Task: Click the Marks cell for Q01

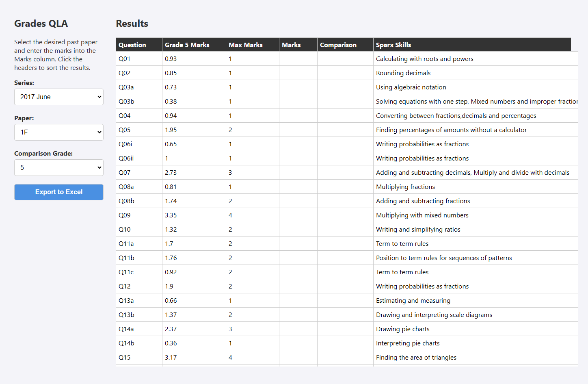Action: (x=298, y=59)
